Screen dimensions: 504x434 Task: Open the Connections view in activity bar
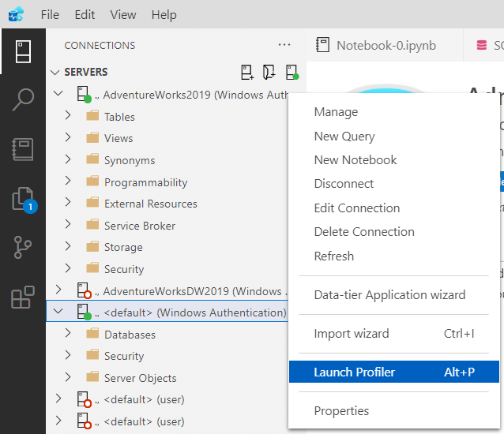tap(23, 51)
